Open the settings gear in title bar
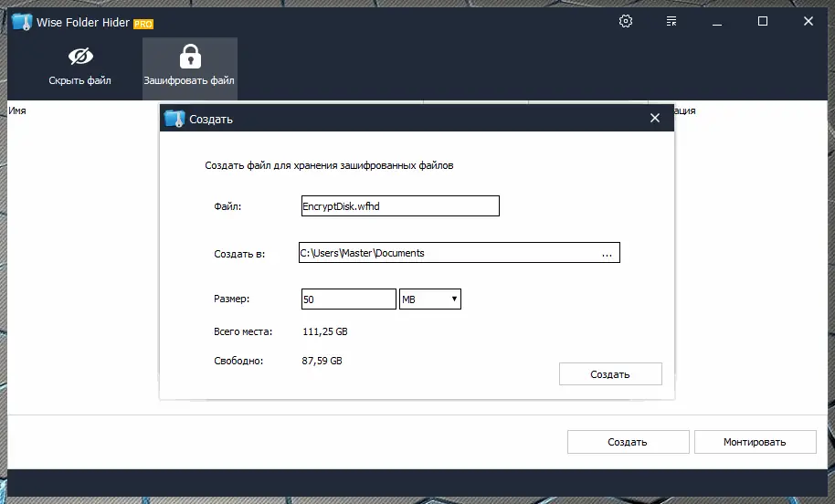Screen dimensions: 835x504 click(626, 21)
